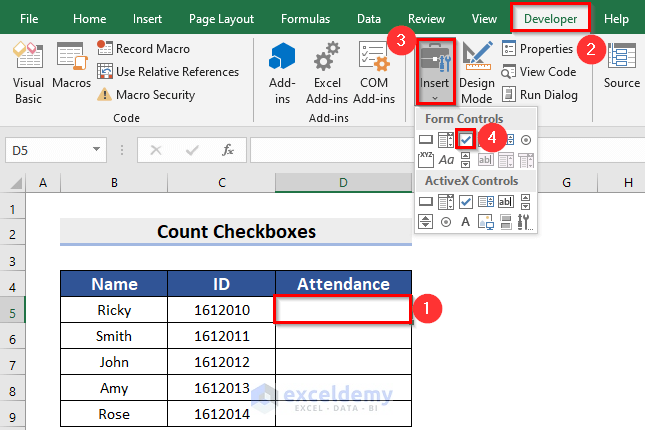The width and height of the screenshot is (645, 430).
Task: Select the Count Checkboxes title cell
Action: click(x=236, y=232)
